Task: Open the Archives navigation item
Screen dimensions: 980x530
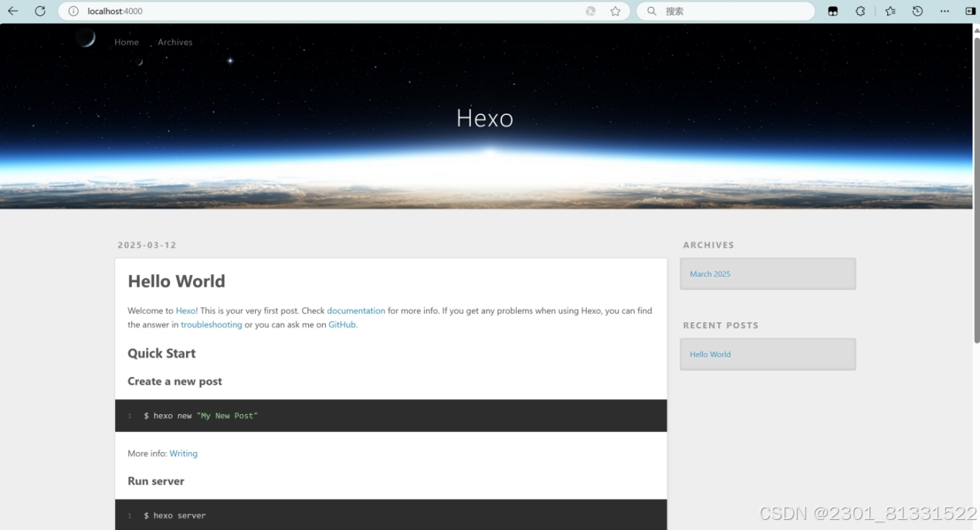Action: (175, 42)
